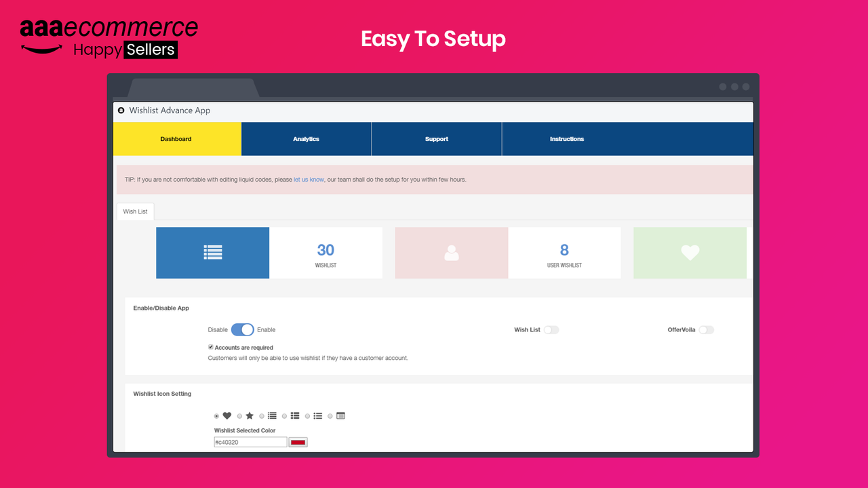868x488 pixels.
Task: Select the star wishlist icon style
Action: point(250,415)
